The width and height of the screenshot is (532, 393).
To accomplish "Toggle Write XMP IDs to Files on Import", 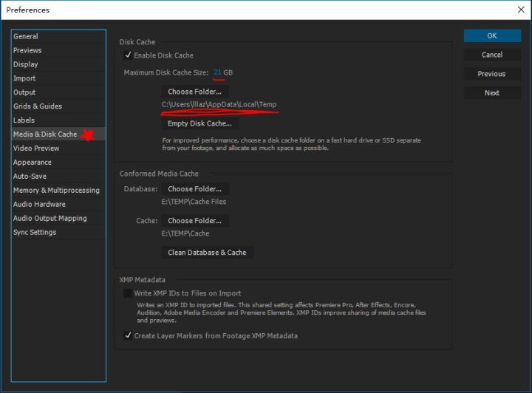I will coord(129,293).
